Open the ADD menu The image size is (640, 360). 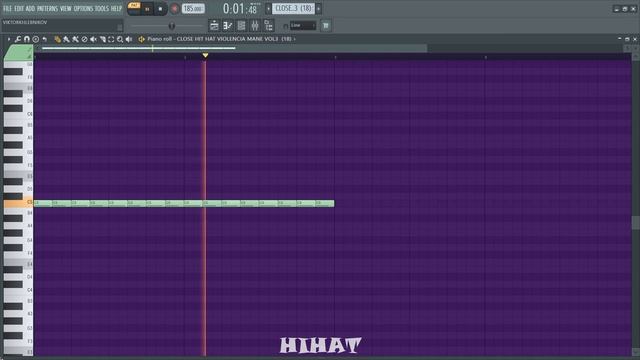coord(30,8)
